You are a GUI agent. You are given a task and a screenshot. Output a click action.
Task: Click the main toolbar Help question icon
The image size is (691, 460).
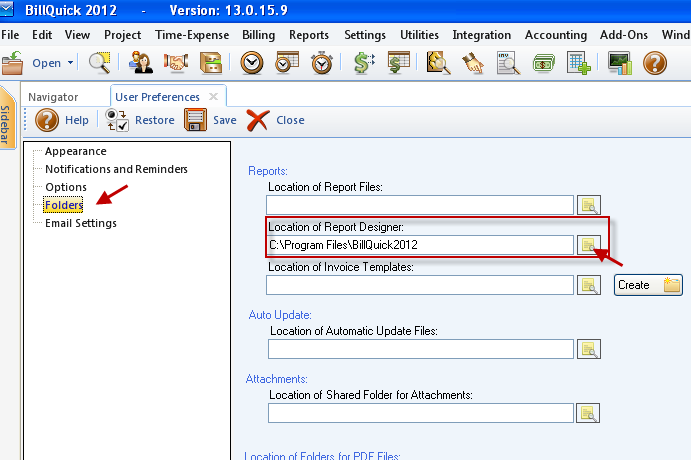coord(655,63)
